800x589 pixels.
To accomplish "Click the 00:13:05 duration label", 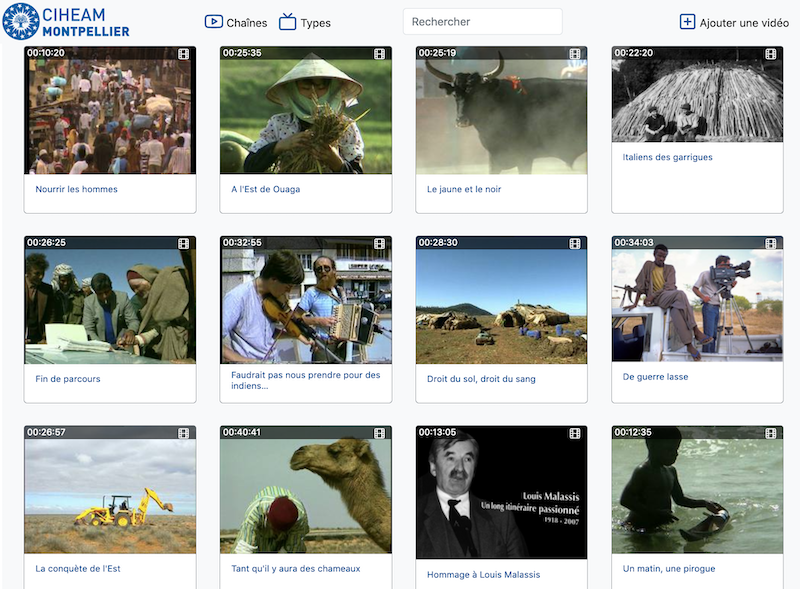I will pos(437,432).
